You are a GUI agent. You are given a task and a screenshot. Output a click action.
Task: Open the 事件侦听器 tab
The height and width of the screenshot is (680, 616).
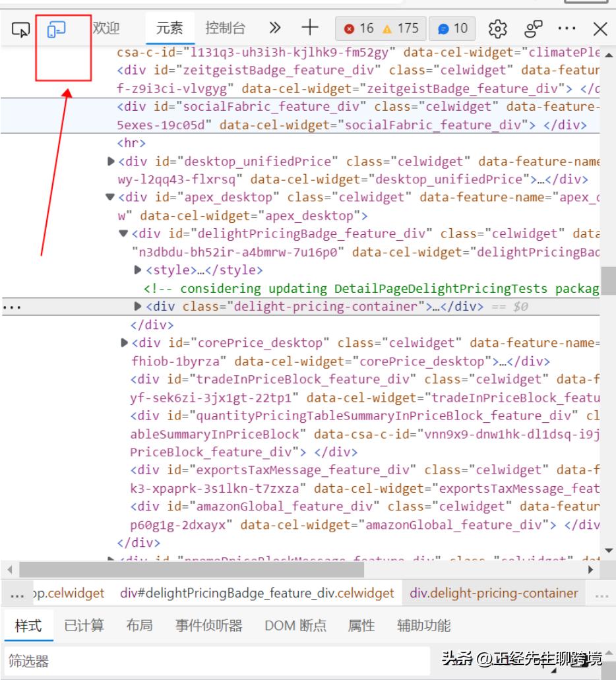[208, 625]
